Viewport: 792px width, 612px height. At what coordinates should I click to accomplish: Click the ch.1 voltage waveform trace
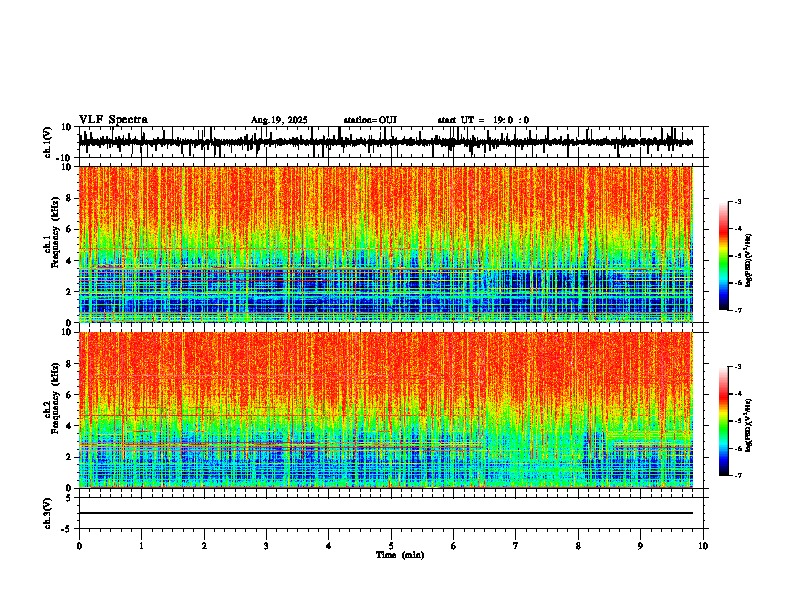pyautogui.click(x=386, y=142)
